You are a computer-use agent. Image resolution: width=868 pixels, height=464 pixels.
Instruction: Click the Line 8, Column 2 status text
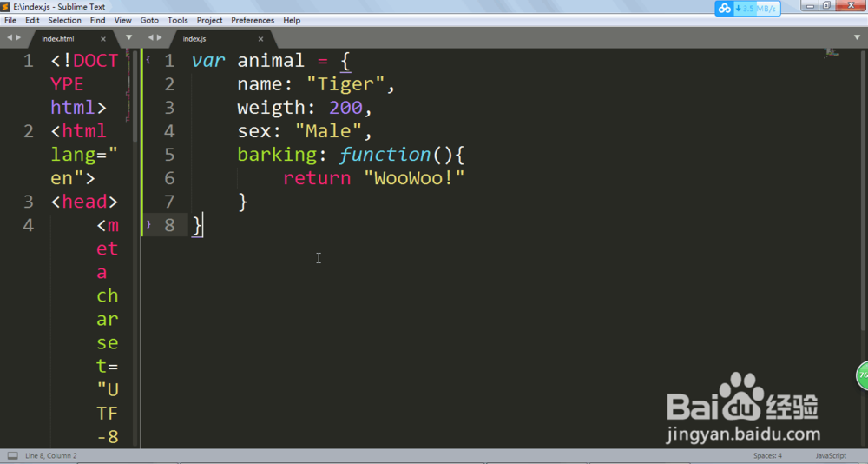pyautogui.click(x=51, y=455)
